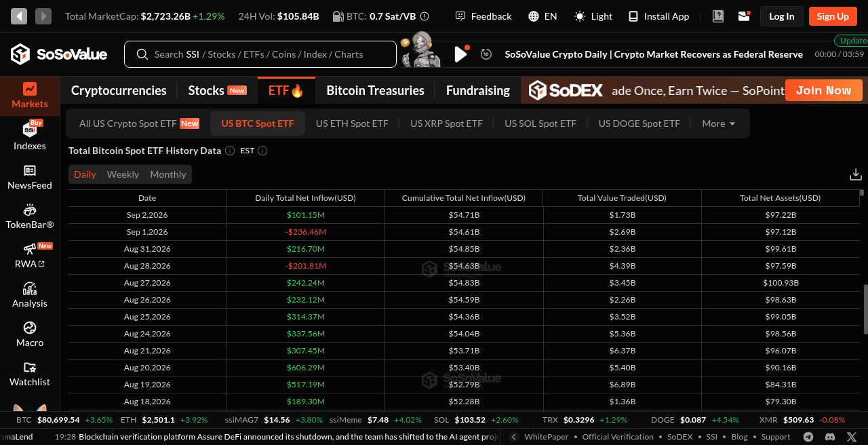Screen dimensions: 868x445
Task: Click the BTC price ticker
Action: (64, 420)
